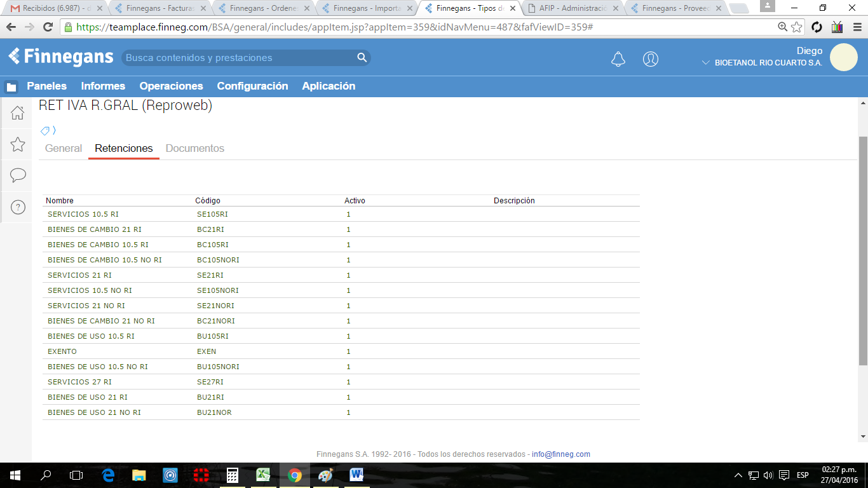Open the Windows Start menu
Image resolution: width=868 pixels, height=488 pixels.
click(x=15, y=475)
